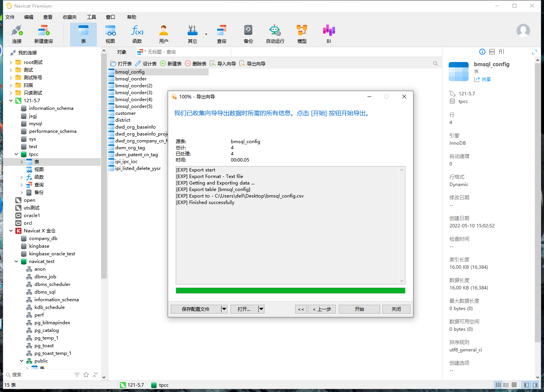Open the 保存配置文件 dropdown arrow

click(x=224, y=309)
